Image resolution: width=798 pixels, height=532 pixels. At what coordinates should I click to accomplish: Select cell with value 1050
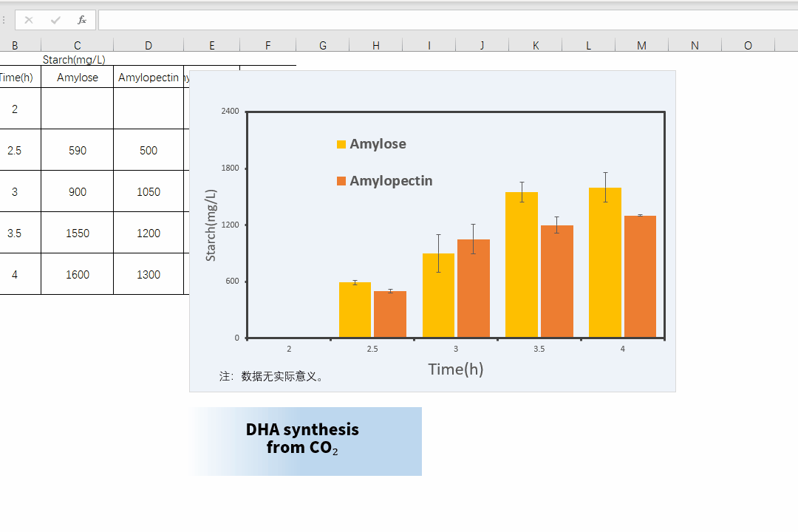[x=148, y=192]
